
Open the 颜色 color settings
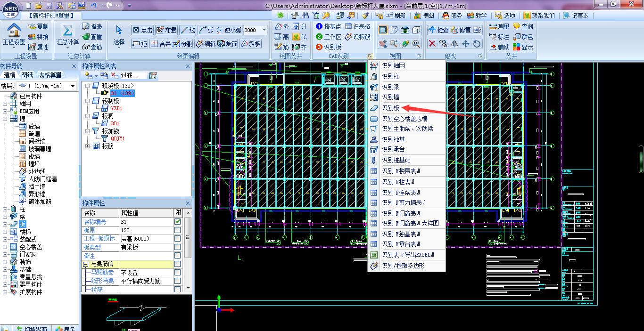click(522, 37)
